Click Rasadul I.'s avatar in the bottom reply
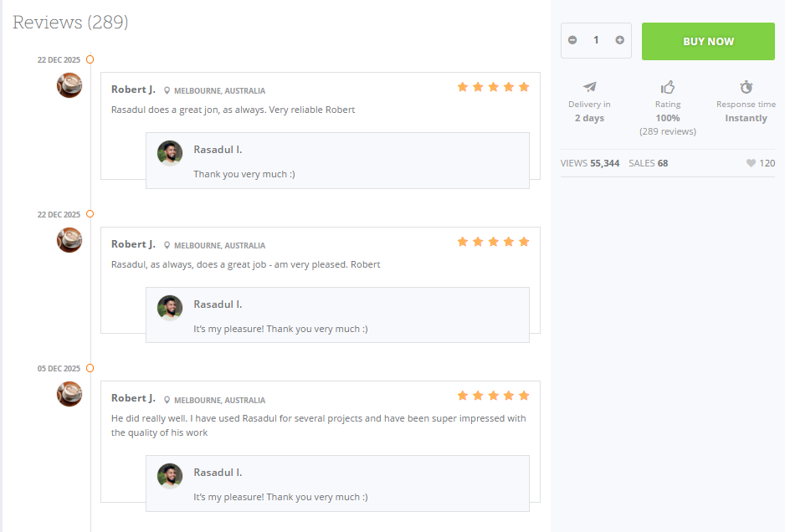This screenshot has width=785, height=532. [x=170, y=475]
